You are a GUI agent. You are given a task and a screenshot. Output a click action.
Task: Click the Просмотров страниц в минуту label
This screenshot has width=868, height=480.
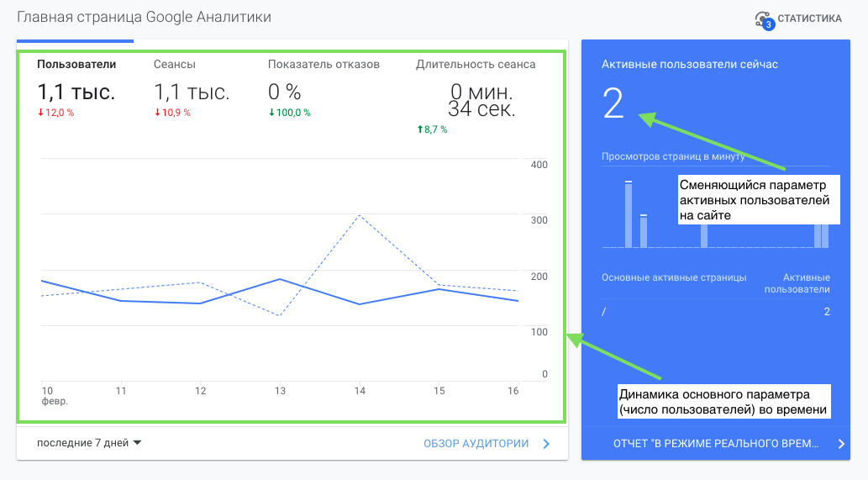pyautogui.click(x=673, y=156)
